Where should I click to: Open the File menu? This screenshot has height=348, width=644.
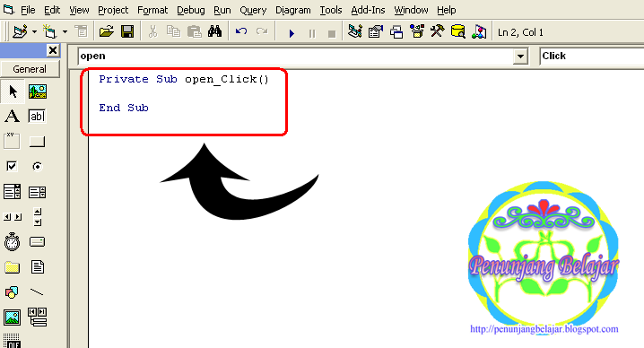pos(28,10)
